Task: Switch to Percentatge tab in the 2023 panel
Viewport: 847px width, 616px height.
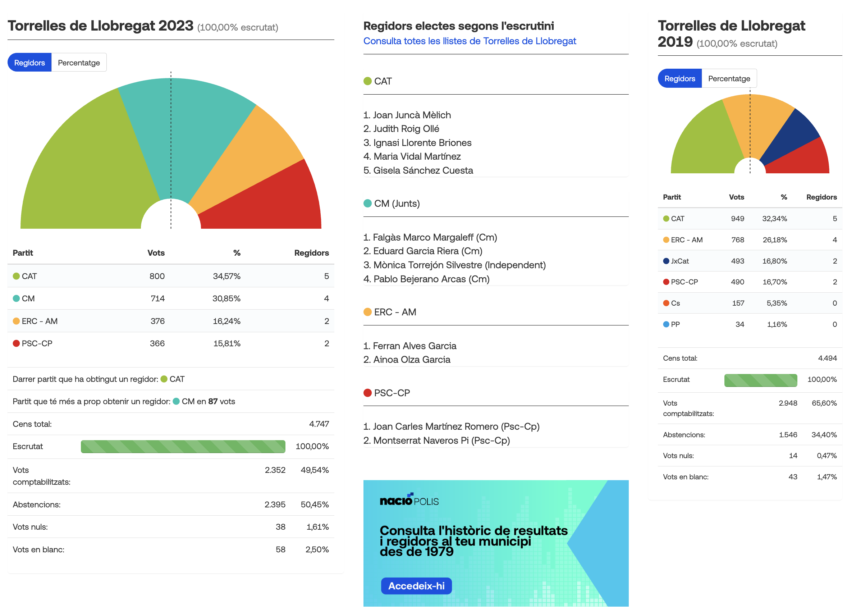Action: [79, 63]
